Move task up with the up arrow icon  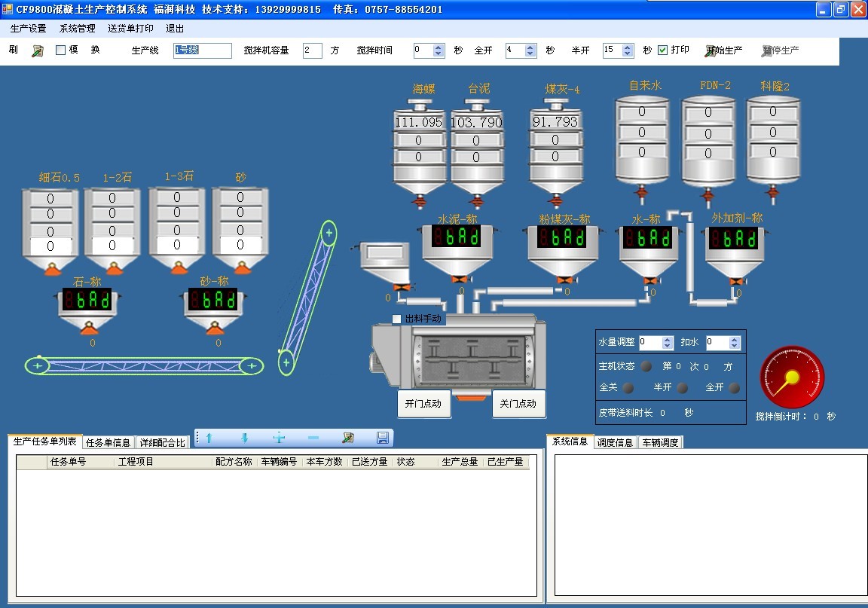209,438
